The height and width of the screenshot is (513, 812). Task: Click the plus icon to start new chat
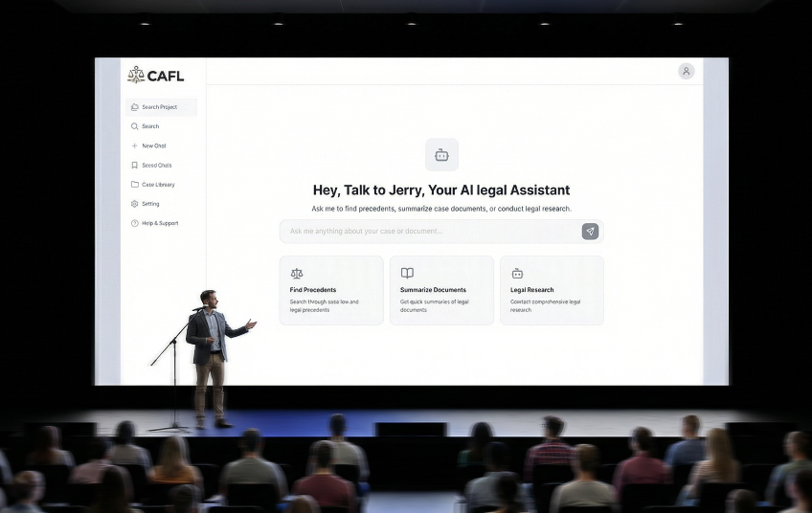(135, 146)
